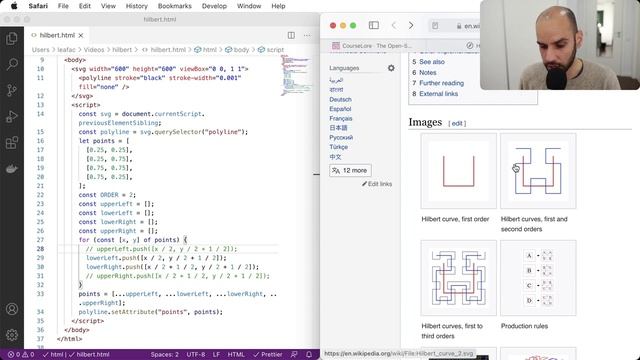The height and width of the screenshot is (360, 640).
Task: Go to the See also contents entry
Action: click(x=432, y=62)
